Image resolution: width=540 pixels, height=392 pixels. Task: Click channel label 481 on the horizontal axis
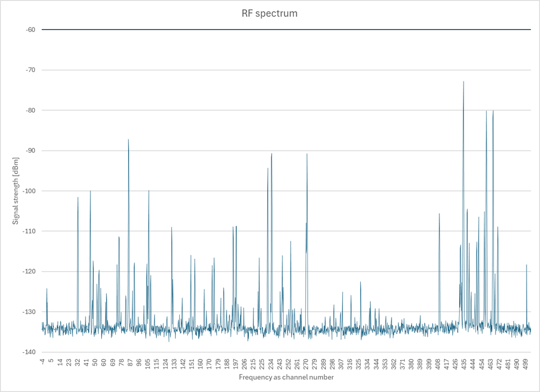[x=508, y=364]
